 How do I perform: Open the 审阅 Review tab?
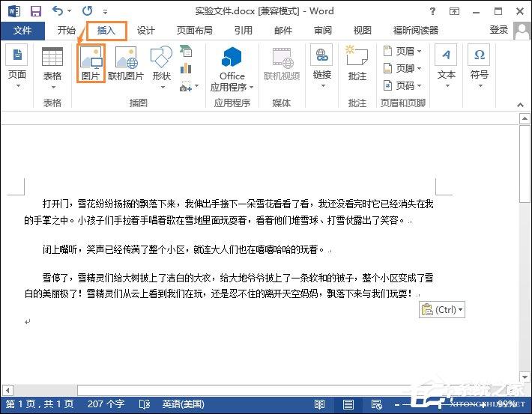[x=323, y=31]
